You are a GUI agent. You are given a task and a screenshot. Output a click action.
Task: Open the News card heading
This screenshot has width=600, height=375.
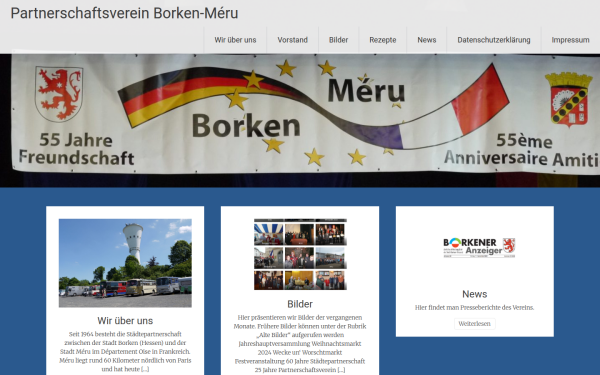pyautogui.click(x=474, y=294)
